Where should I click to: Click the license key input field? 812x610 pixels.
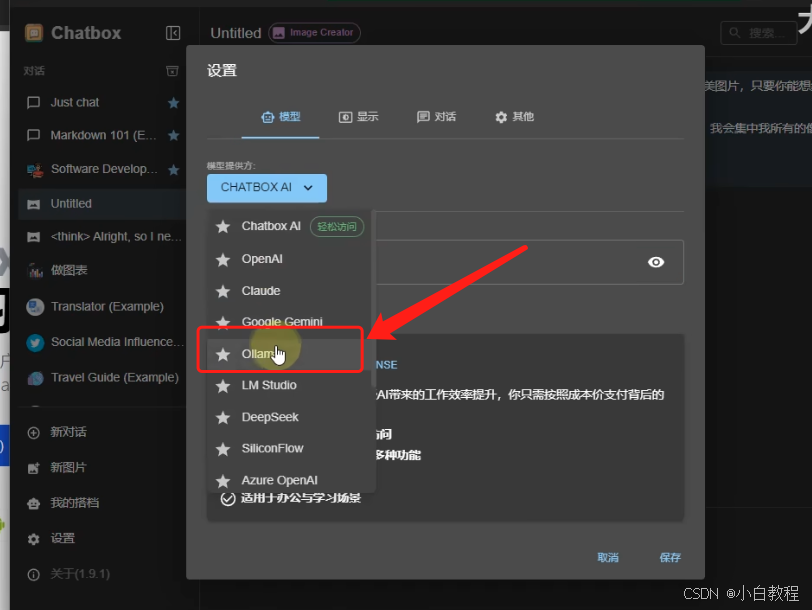pyautogui.click(x=529, y=263)
